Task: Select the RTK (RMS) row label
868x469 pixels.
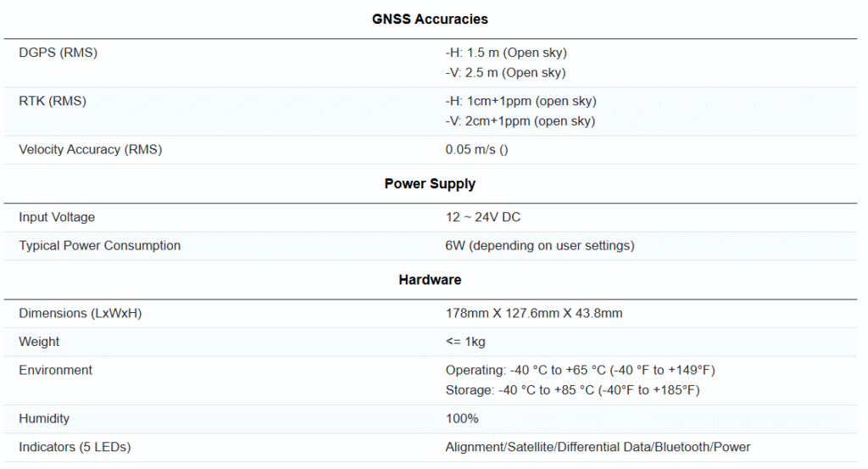Action: [x=53, y=101]
